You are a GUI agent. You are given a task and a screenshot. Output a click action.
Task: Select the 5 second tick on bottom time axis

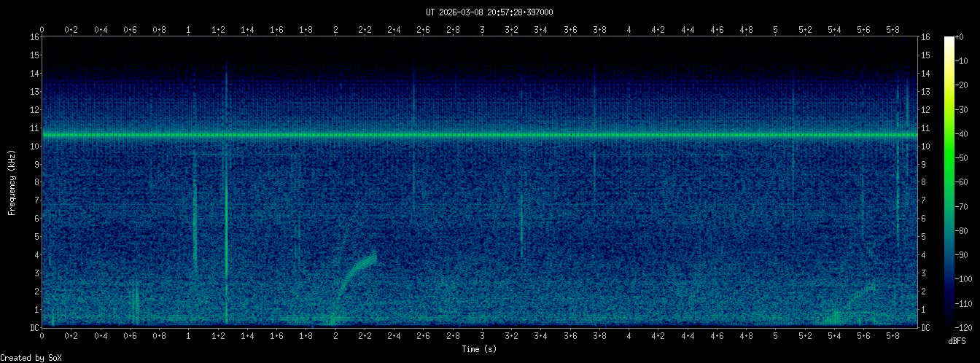click(776, 336)
